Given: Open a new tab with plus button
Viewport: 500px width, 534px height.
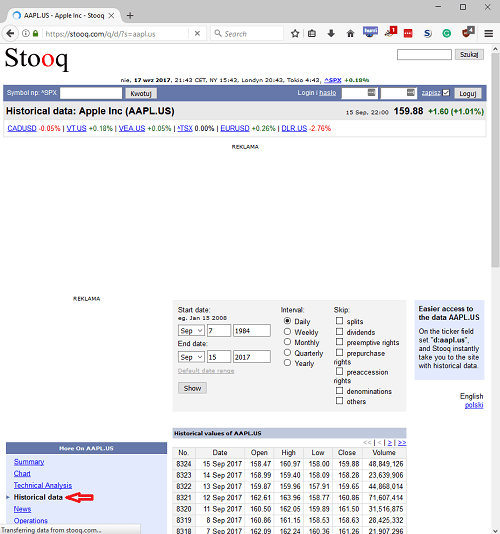Looking at the screenshot, I should point(130,16).
